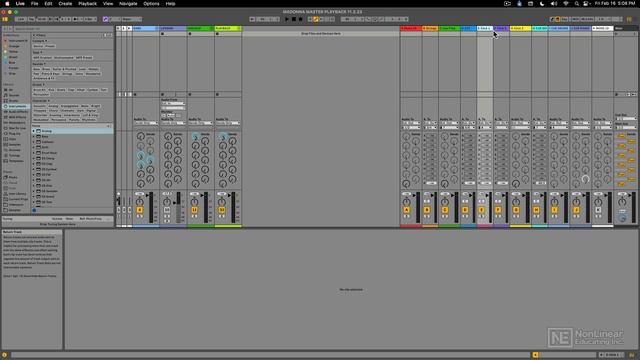This screenshot has width=640, height=360.
Task: Open Audio To dropdown on return A
Action: [411, 123]
